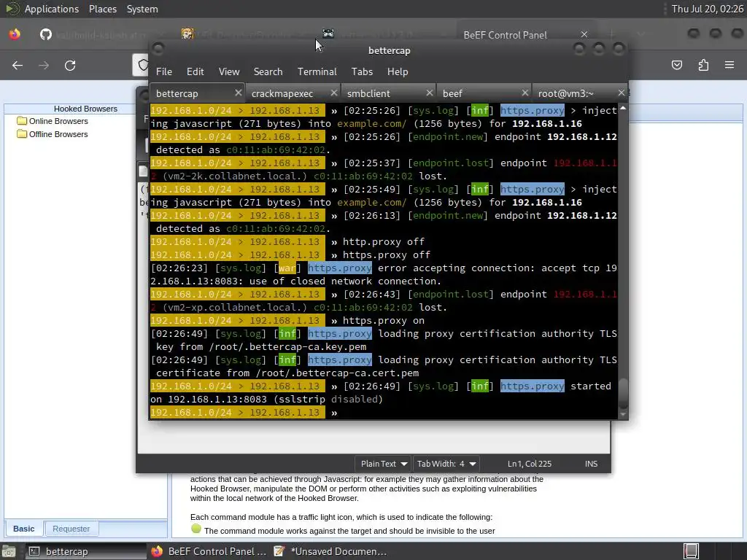This screenshot has width=747, height=560.
Task: Click the Ln 1, Col 225 status indicator
Action: [530, 463]
